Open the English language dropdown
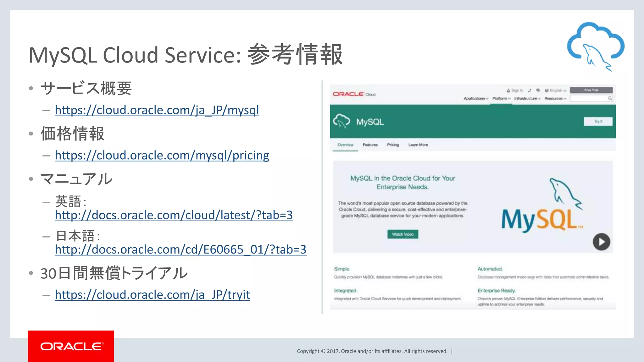Viewport: 644px width, 362px height. point(555,90)
